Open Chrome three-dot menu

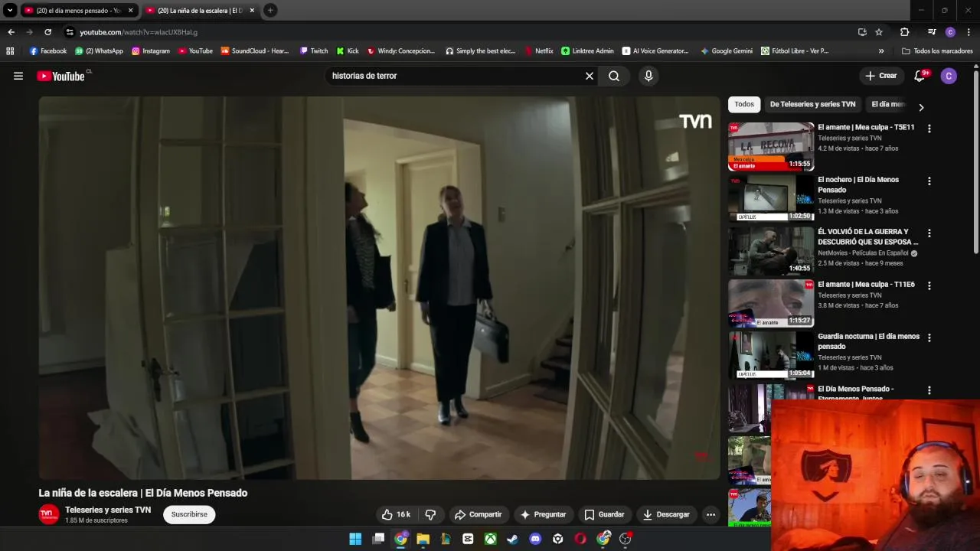coord(969,32)
